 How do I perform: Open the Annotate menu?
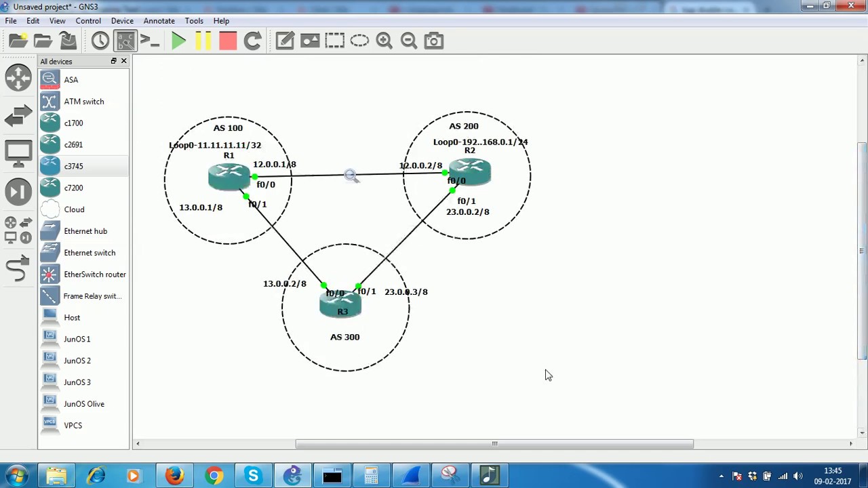pos(159,21)
